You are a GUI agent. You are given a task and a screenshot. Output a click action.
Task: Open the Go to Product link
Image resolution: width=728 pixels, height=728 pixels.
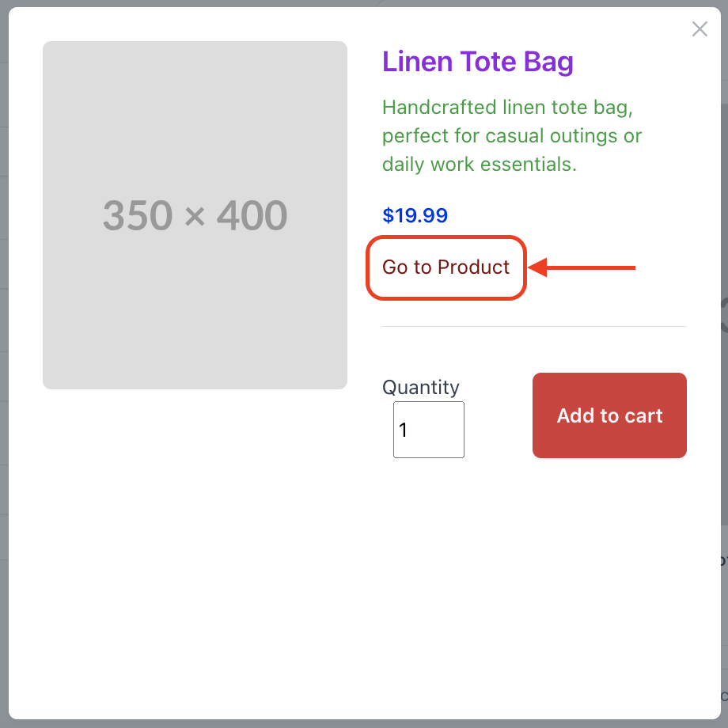pyautogui.click(x=446, y=267)
